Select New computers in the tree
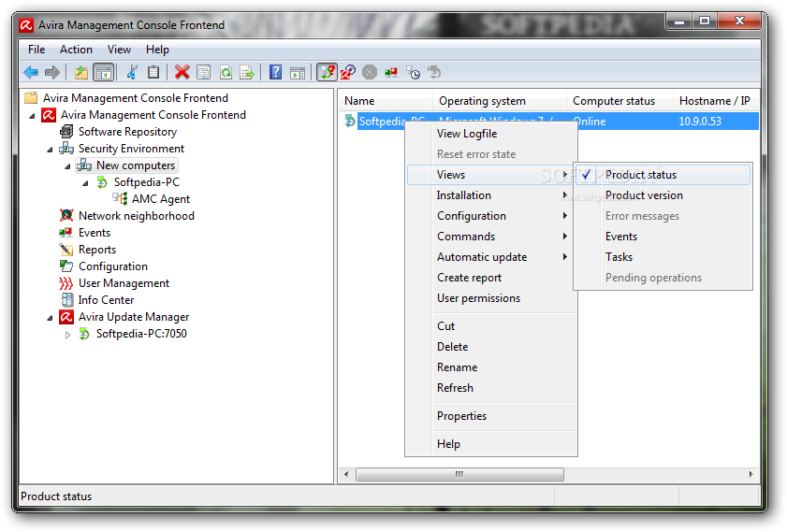This screenshot has width=787, height=532. [136, 165]
